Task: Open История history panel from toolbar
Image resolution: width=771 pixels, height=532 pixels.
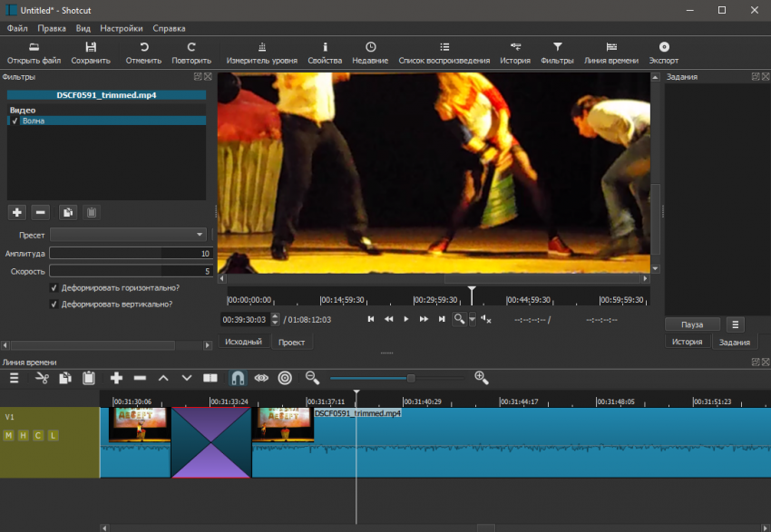Action: tap(515, 53)
